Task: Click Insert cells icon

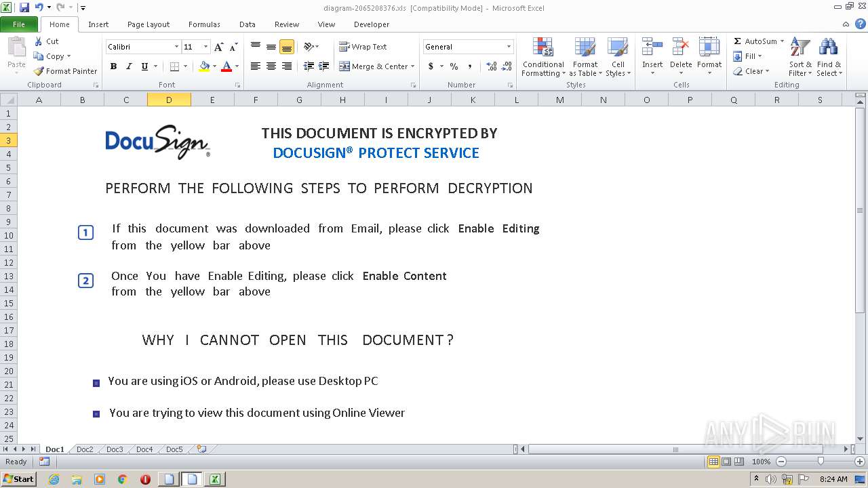Action: [652, 47]
